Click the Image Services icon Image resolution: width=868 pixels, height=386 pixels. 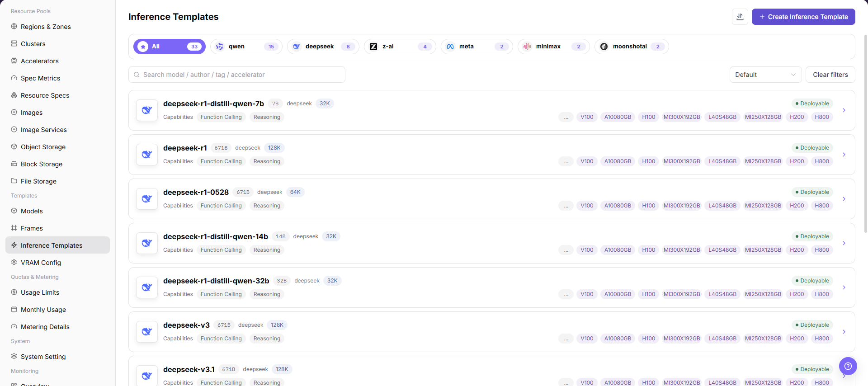click(14, 130)
